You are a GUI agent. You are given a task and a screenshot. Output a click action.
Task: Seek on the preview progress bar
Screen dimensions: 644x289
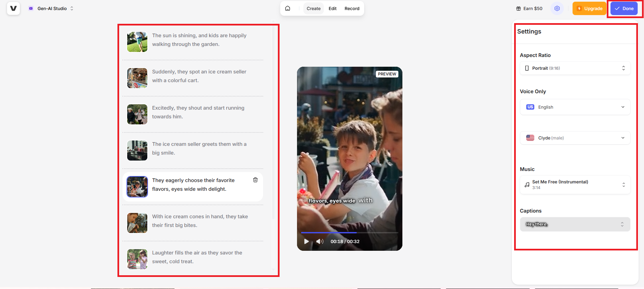tap(349, 232)
